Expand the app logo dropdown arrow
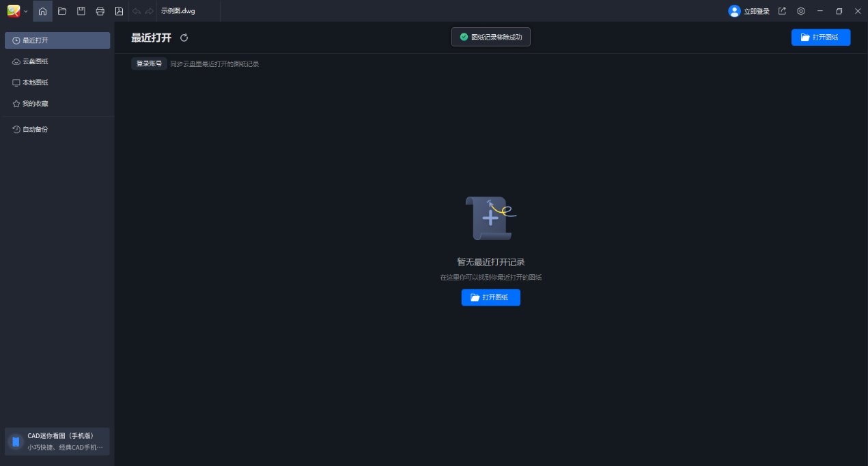The image size is (868, 466). (x=26, y=12)
